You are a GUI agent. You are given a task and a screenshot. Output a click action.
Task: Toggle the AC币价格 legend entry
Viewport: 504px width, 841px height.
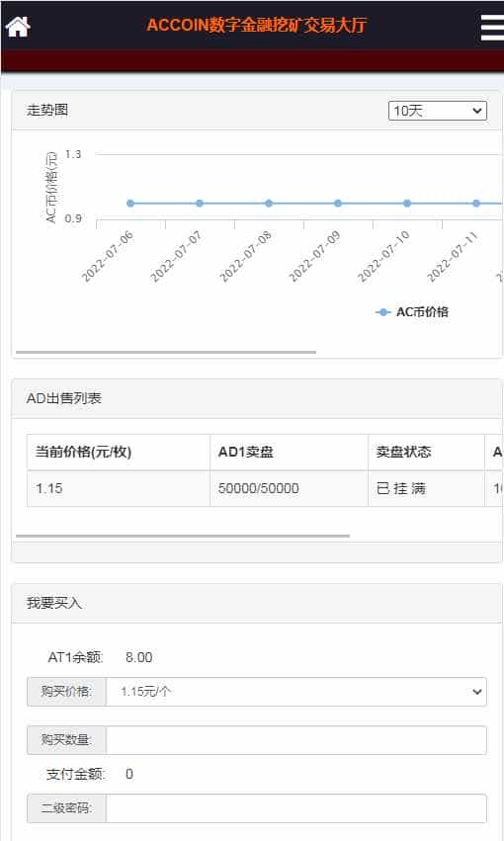click(412, 312)
